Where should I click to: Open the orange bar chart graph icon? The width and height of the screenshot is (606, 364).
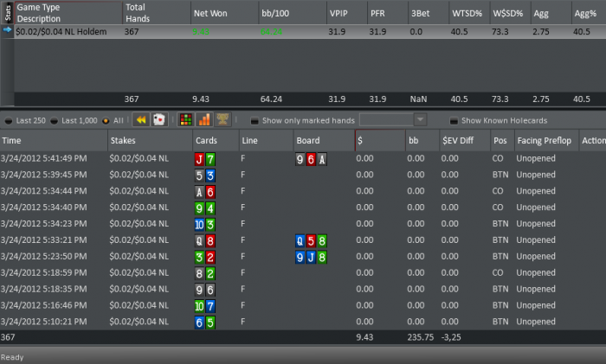(x=204, y=120)
